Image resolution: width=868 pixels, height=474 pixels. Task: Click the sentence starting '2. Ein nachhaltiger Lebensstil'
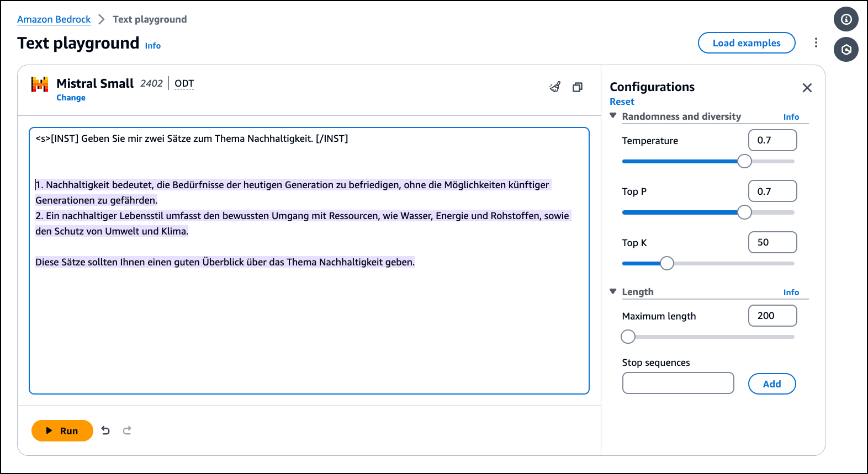[x=303, y=223]
